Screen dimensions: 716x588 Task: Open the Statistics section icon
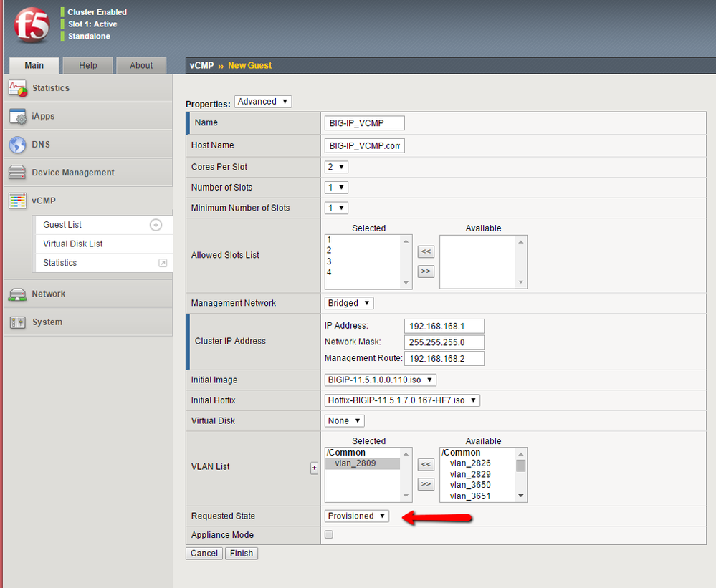18,88
